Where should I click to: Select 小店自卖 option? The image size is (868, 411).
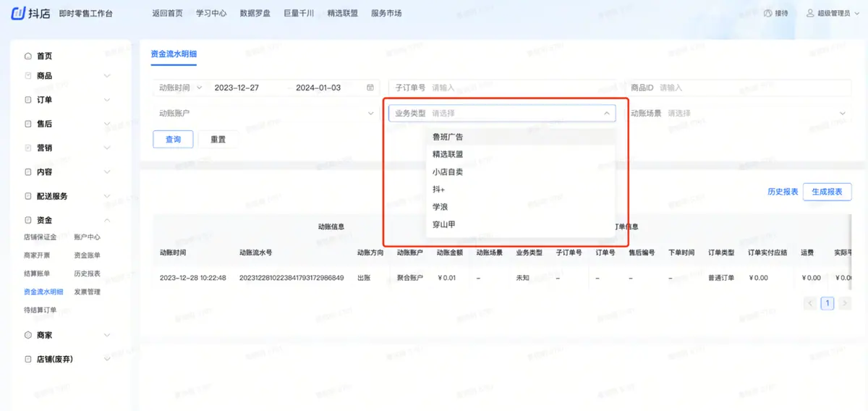pyautogui.click(x=521, y=172)
